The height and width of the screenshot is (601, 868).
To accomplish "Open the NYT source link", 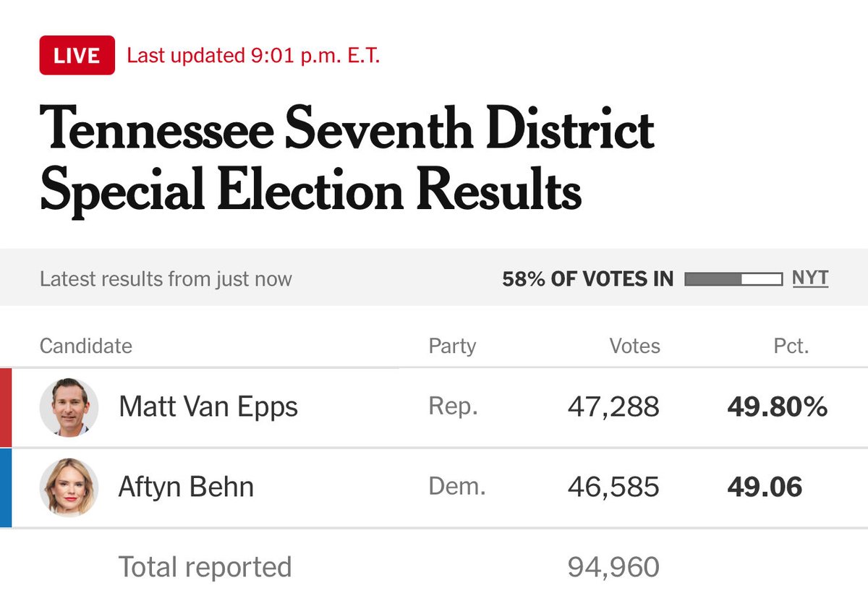I will 810,278.
